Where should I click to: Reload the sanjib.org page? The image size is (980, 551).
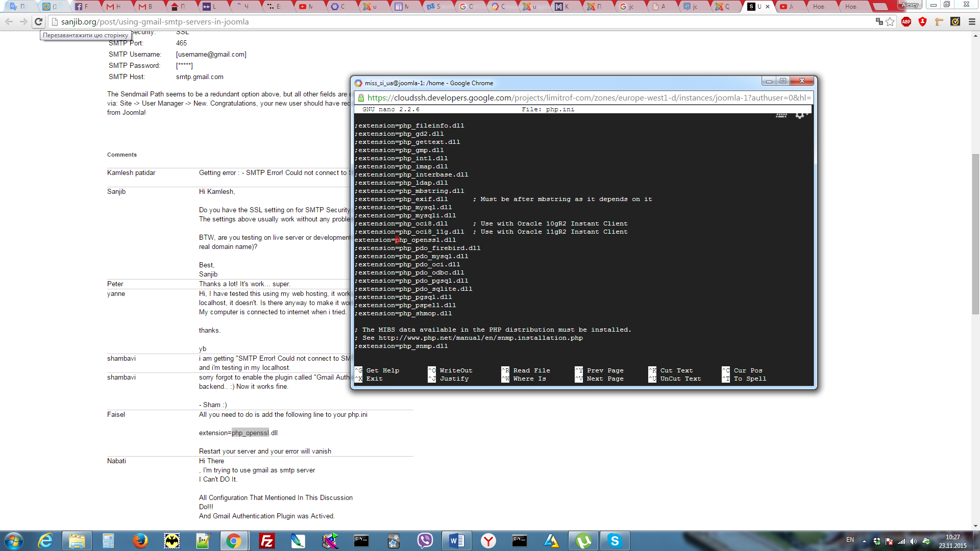(38, 21)
